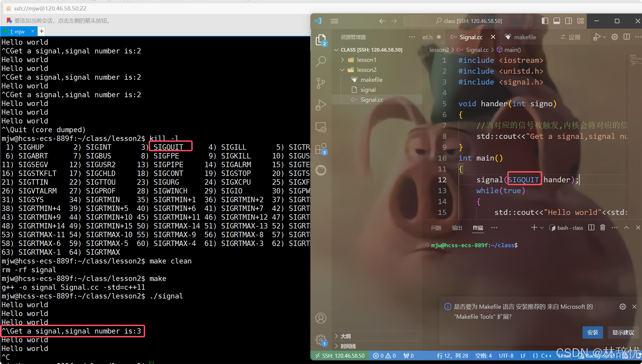
Task: Add a new session tab in SSH client
Action: coord(42,31)
